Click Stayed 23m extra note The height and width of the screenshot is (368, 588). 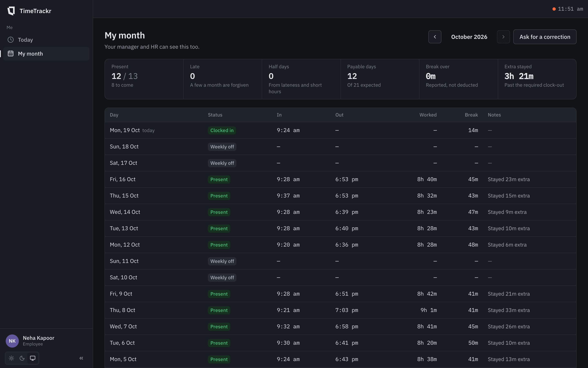509,179
